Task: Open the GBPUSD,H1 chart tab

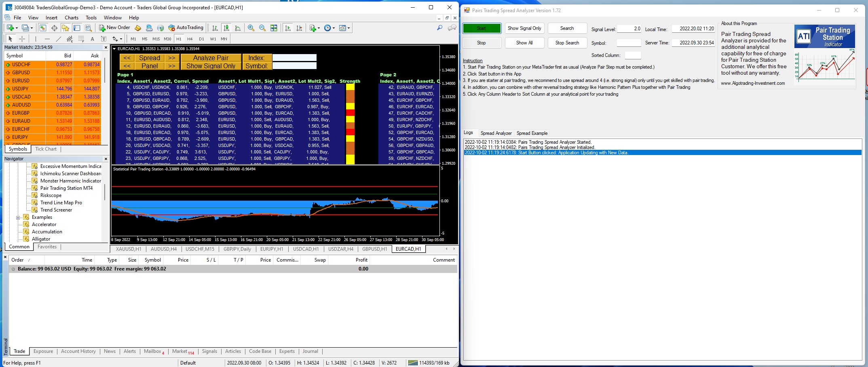Action: (x=374, y=249)
